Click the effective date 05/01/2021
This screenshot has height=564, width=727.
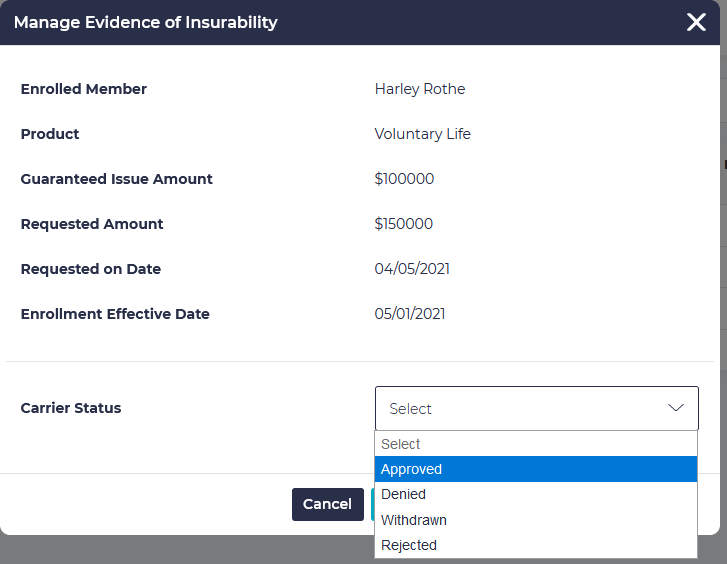click(x=410, y=314)
